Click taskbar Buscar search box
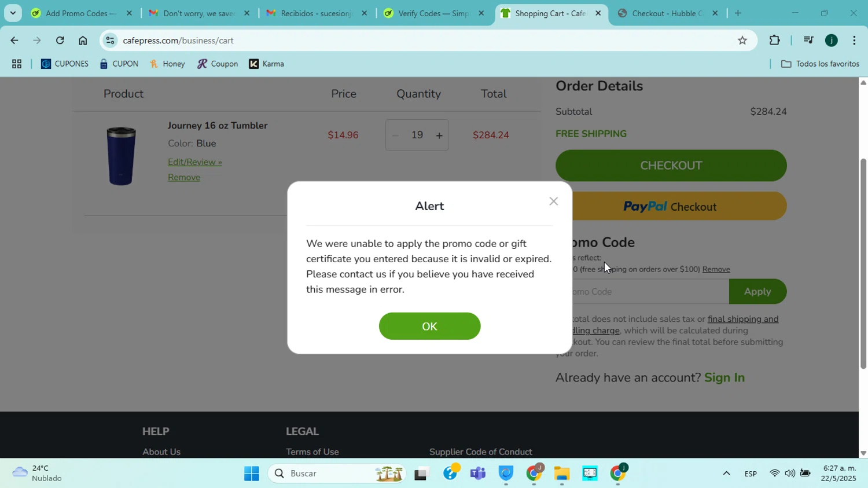The width and height of the screenshot is (868, 488). 337,474
